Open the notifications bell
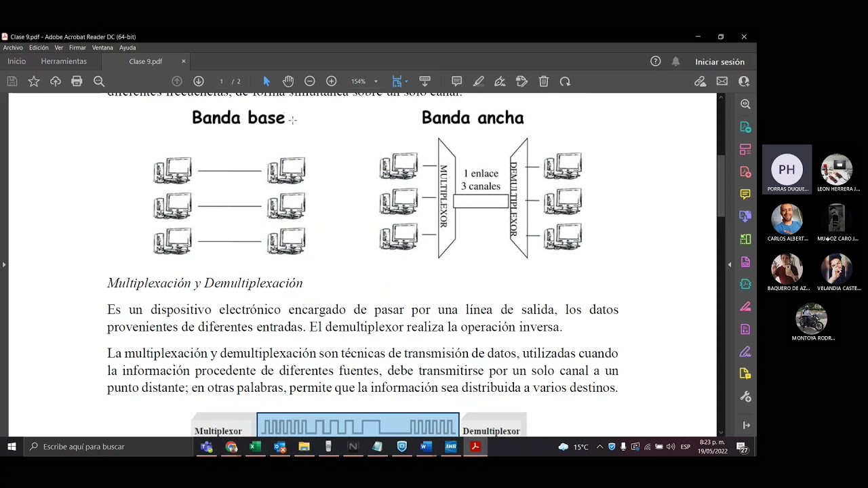Screen dimensions: 868x488 675,61
